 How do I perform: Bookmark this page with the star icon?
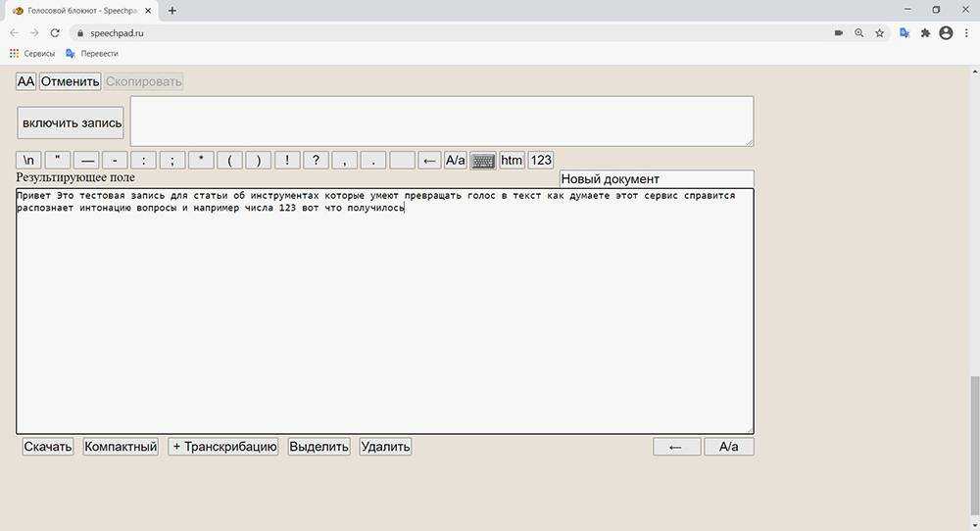[x=879, y=32]
